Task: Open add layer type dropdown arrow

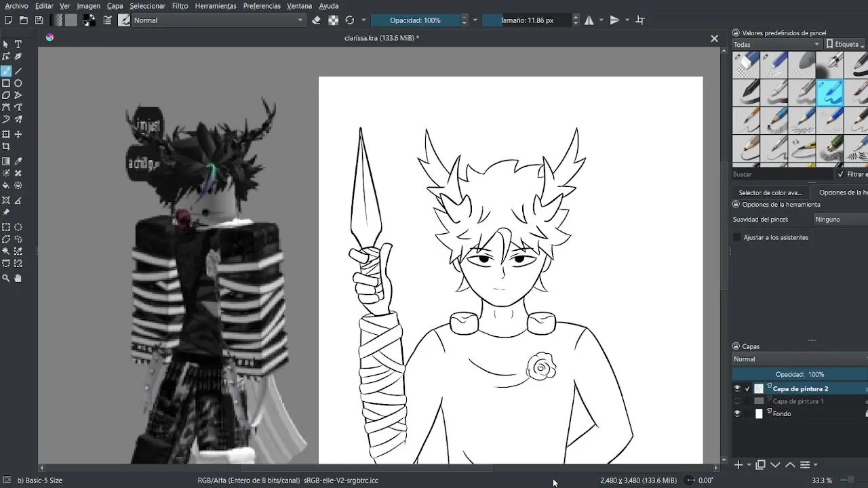Action: (749, 465)
